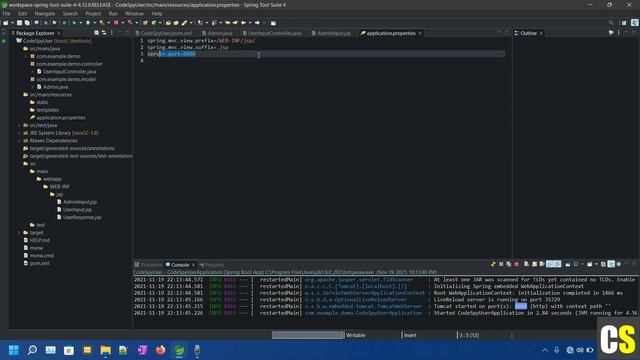The height and width of the screenshot is (360, 640).
Task: Select application.properties in Package Explorer
Action: (58, 118)
